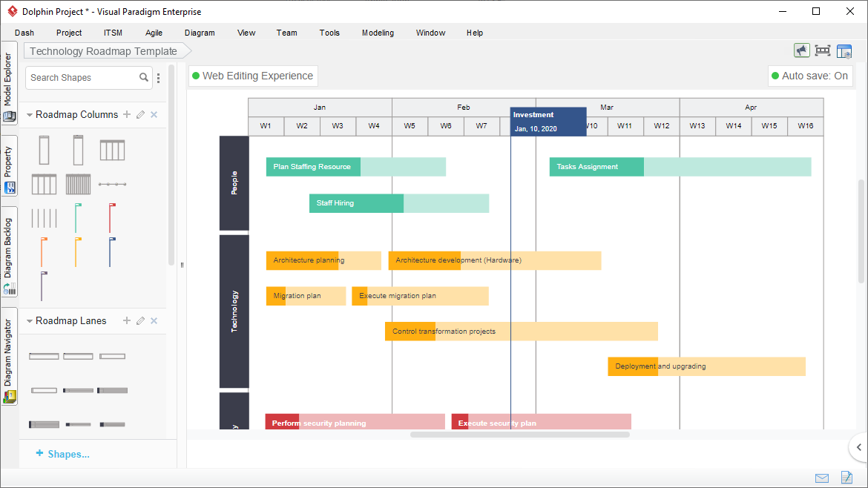
Task: Close the Roadmap Lanes palette
Action: [x=154, y=321]
